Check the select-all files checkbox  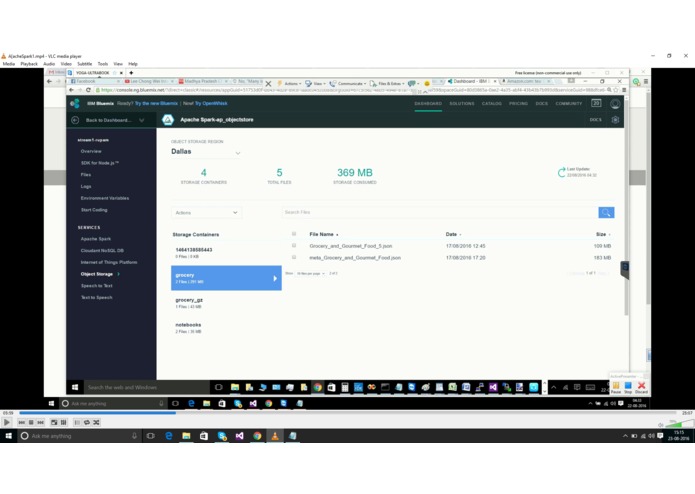[x=294, y=234]
